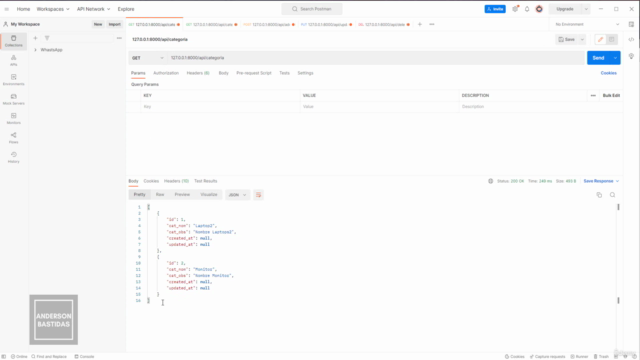This screenshot has height=360, width=640.
Task: Open the Workspaces dropdown menu
Action: [x=53, y=9]
